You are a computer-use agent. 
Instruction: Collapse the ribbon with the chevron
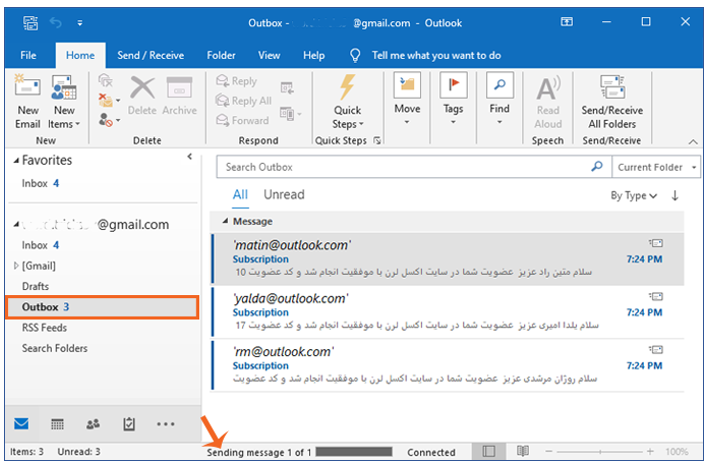pyautogui.click(x=693, y=142)
